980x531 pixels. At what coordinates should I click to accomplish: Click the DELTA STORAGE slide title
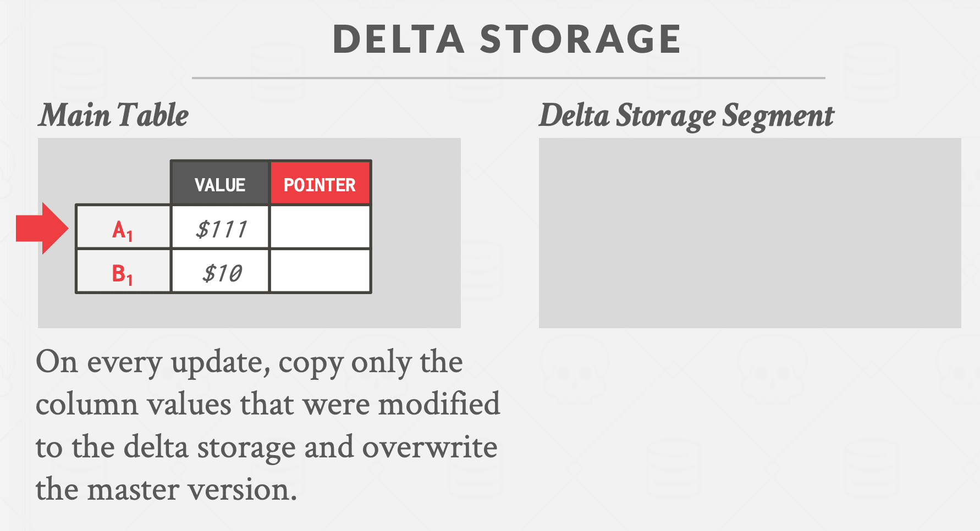(506, 40)
